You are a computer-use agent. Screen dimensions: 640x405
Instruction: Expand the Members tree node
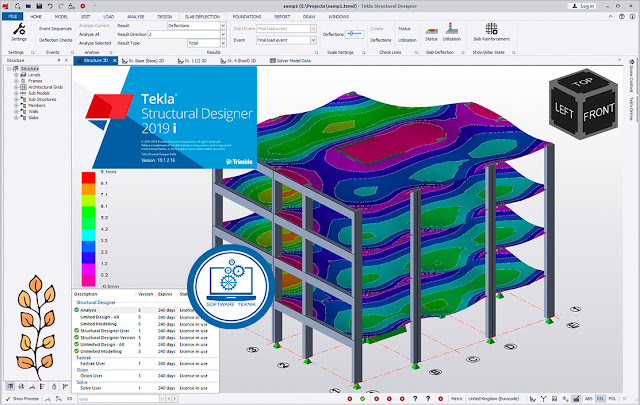tap(16, 106)
